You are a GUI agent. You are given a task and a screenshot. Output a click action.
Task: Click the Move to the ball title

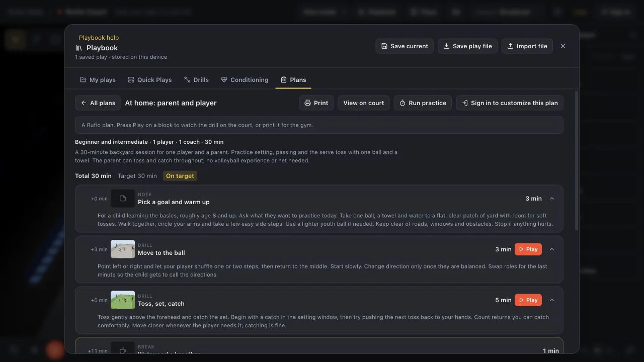(162, 253)
